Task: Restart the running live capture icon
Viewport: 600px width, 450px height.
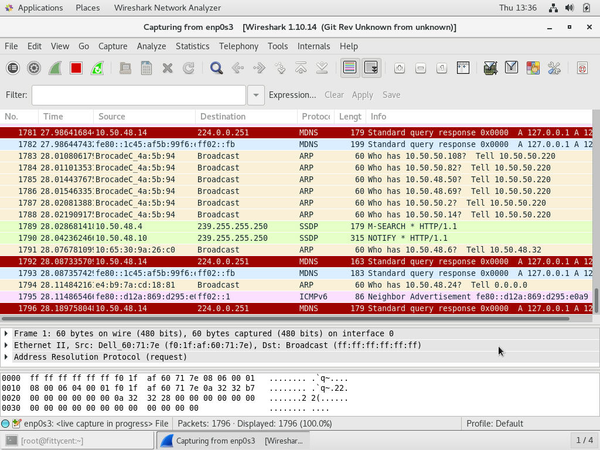Action: point(97,68)
